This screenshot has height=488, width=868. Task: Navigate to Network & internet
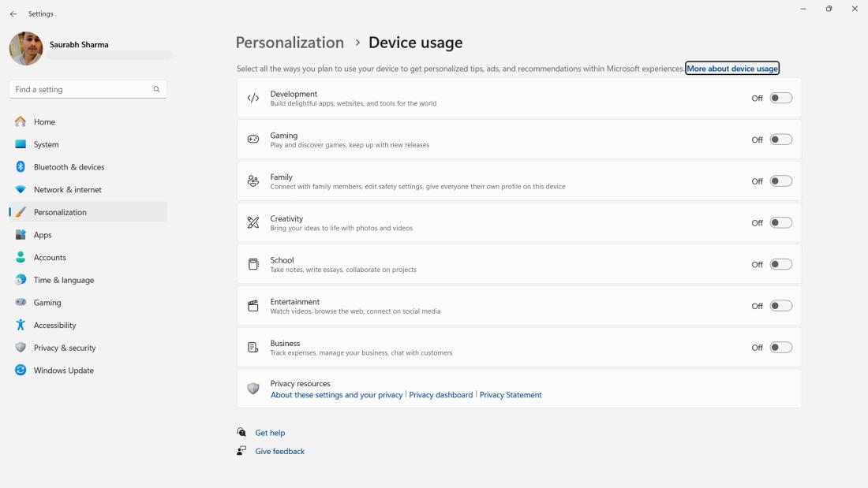pyautogui.click(x=67, y=190)
